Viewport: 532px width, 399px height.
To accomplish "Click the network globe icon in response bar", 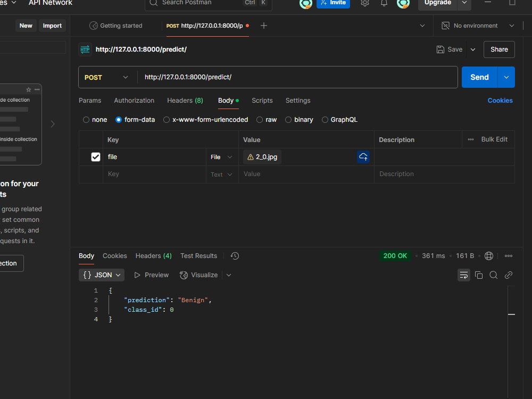I will [x=488, y=256].
